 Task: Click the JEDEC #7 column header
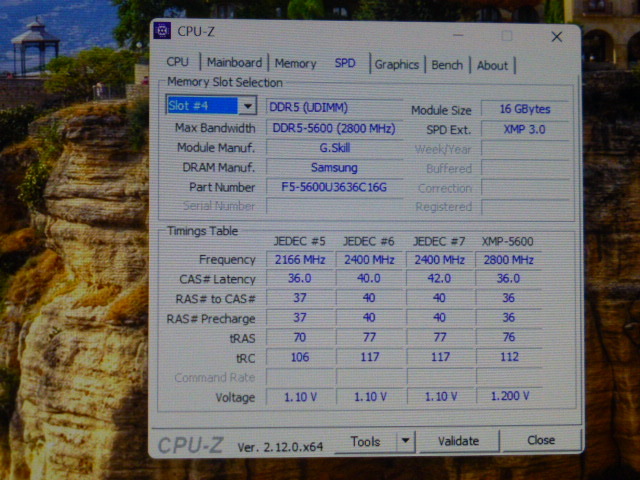(x=439, y=242)
